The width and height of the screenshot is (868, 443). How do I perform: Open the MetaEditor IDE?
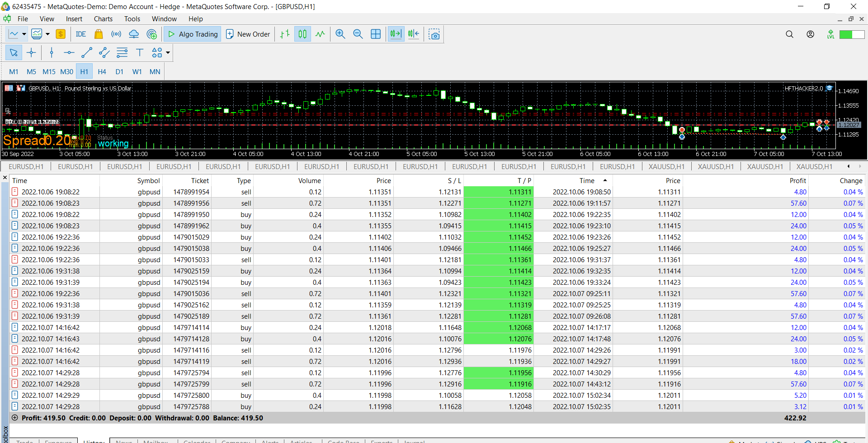(x=81, y=34)
